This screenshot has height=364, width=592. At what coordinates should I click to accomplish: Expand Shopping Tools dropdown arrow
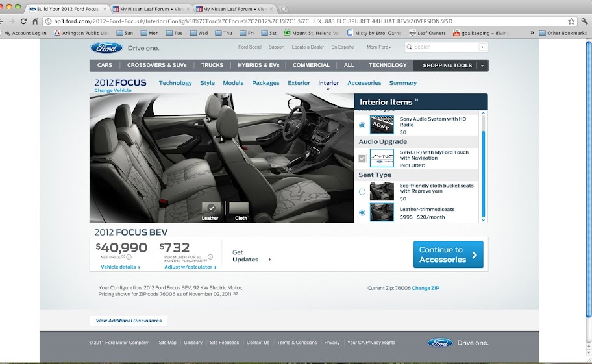coord(482,66)
